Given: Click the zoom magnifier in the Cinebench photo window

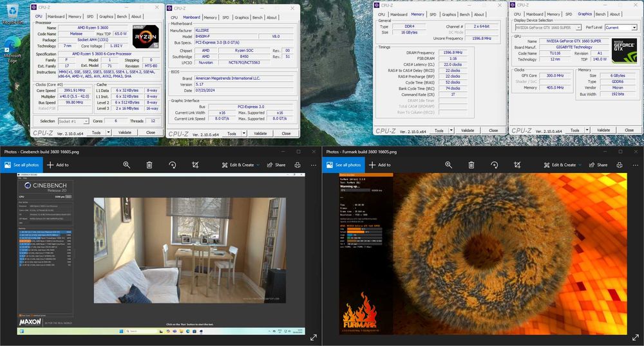Looking at the screenshot, I should coord(126,165).
